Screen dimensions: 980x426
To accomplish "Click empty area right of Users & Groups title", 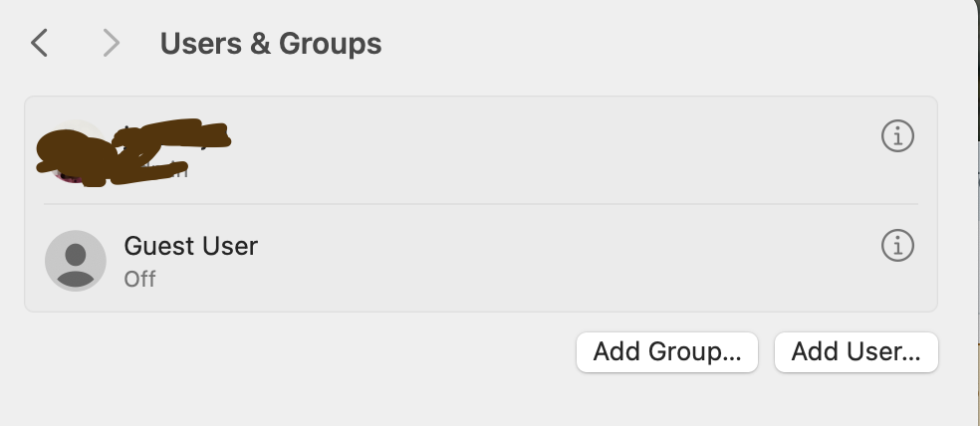I will [647, 44].
